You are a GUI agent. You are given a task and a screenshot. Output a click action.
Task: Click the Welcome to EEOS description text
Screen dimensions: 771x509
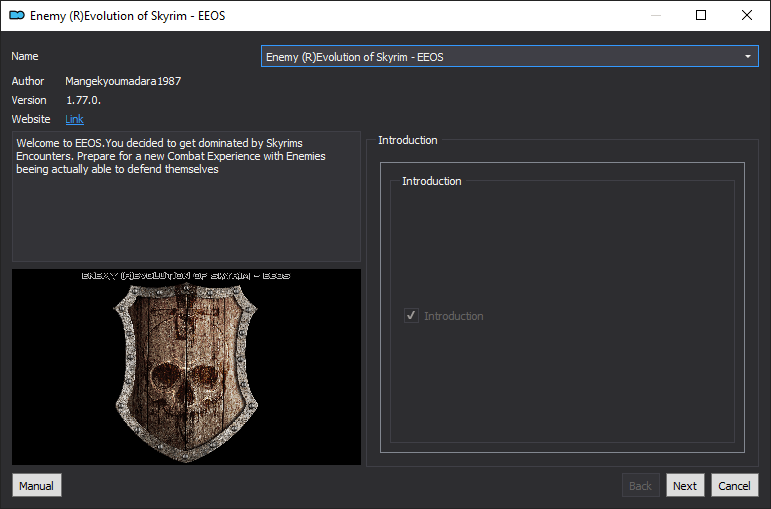[x=171, y=156]
